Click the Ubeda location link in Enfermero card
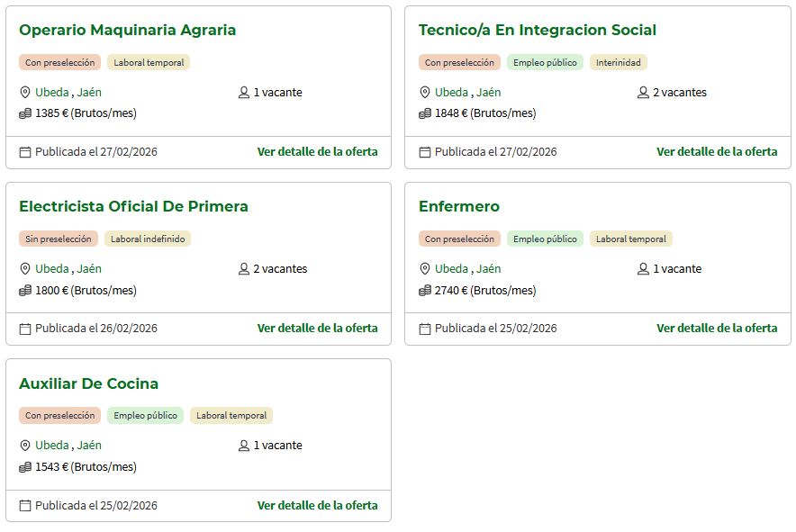796x532 pixels. click(x=451, y=269)
